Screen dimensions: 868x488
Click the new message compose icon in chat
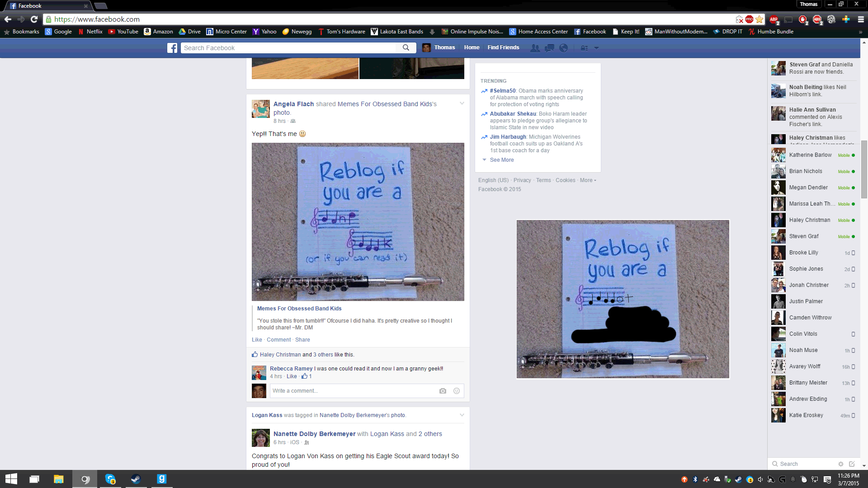point(852,464)
